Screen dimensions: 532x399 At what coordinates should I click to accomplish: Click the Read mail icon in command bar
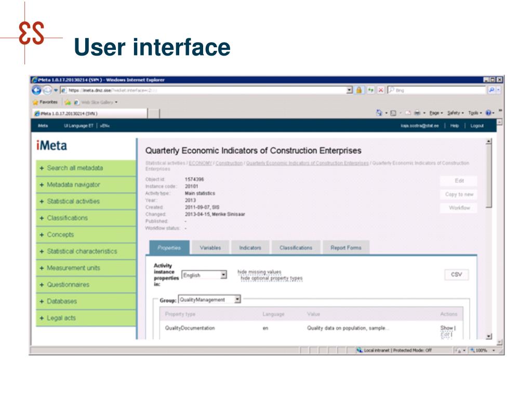click(407, 113)
